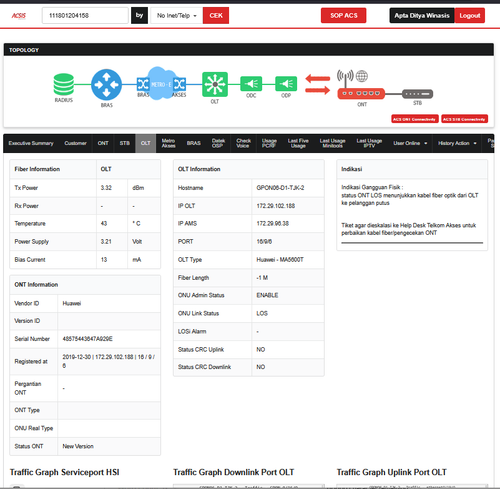Click hostname value GPON06-D1-TJK-2
The width and height of the screenshot is (500, 489).
tap(280, 188)
